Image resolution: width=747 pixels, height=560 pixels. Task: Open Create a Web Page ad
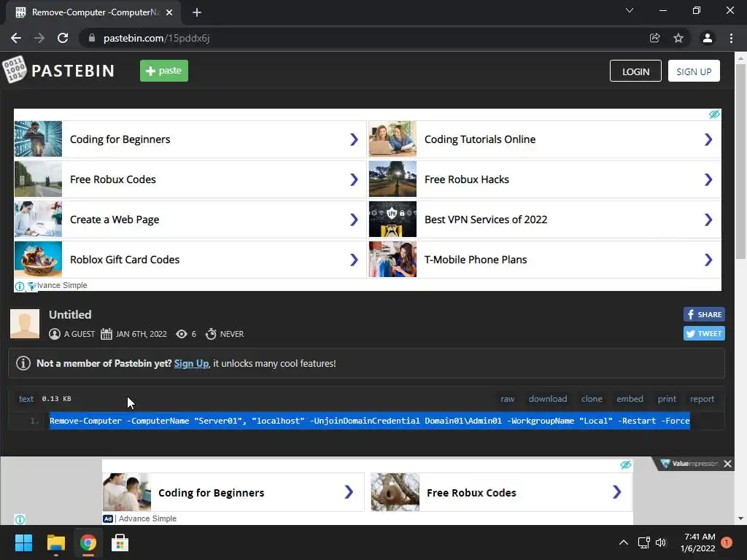coord(190,219)
